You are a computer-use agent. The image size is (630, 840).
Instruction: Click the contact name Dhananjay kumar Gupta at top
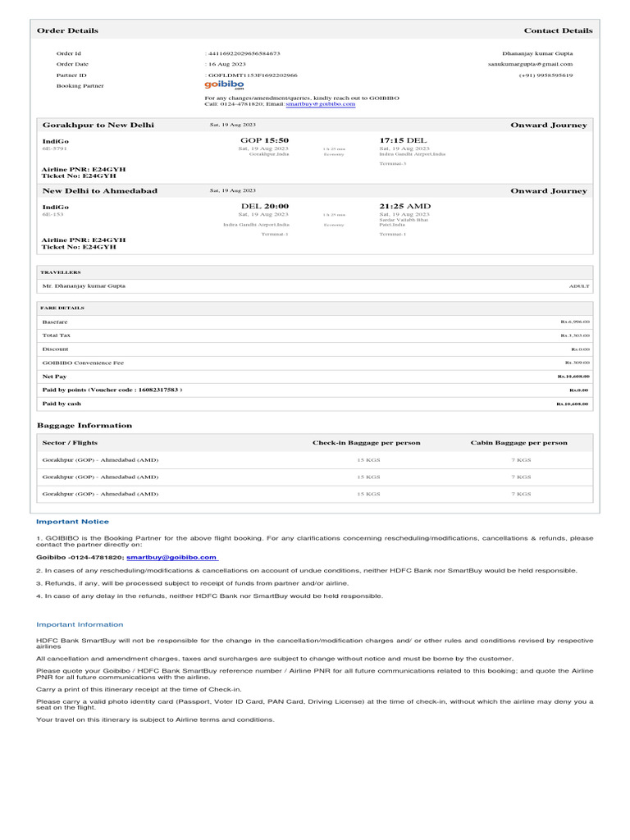[537, 53]
